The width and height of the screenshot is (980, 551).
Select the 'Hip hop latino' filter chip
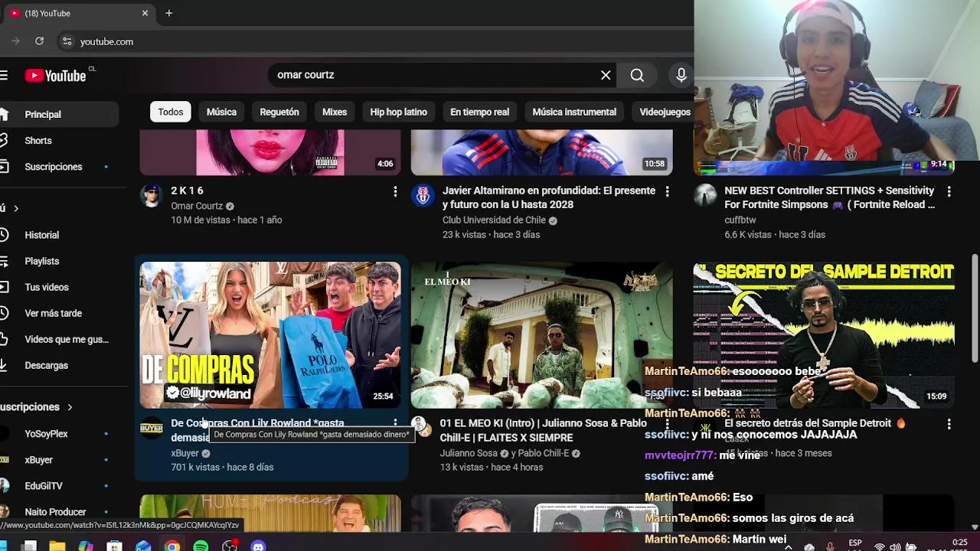398,112
